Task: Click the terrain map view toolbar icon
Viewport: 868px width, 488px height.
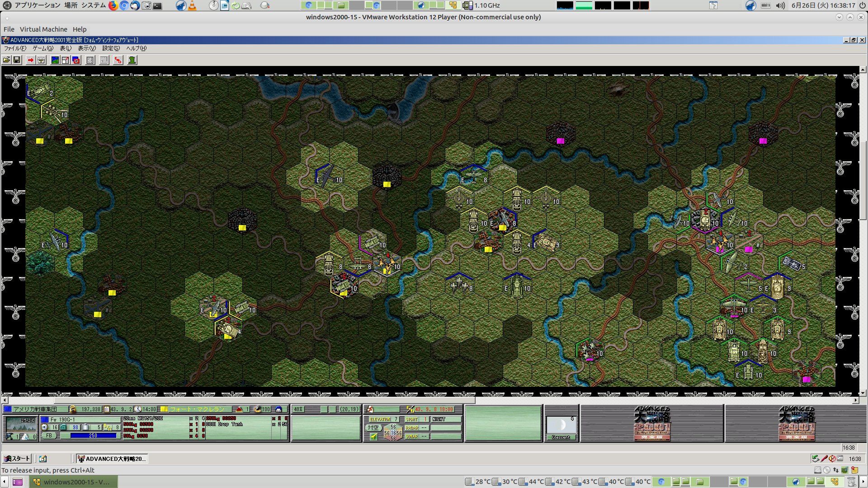Action: [x=55, y=60]
